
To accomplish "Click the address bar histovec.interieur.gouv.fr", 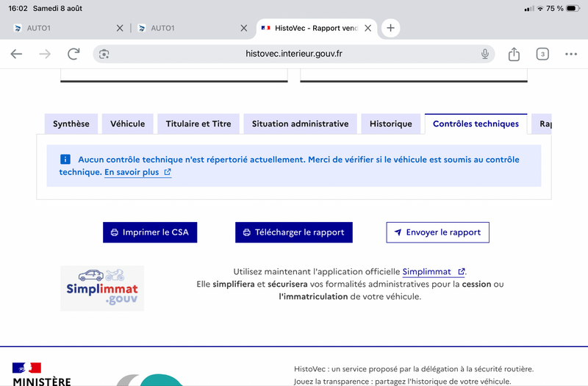I will pos(293,54).
